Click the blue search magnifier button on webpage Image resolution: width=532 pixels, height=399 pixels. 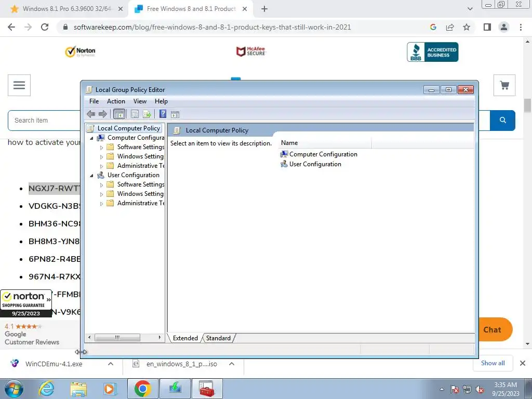[503, 120]
